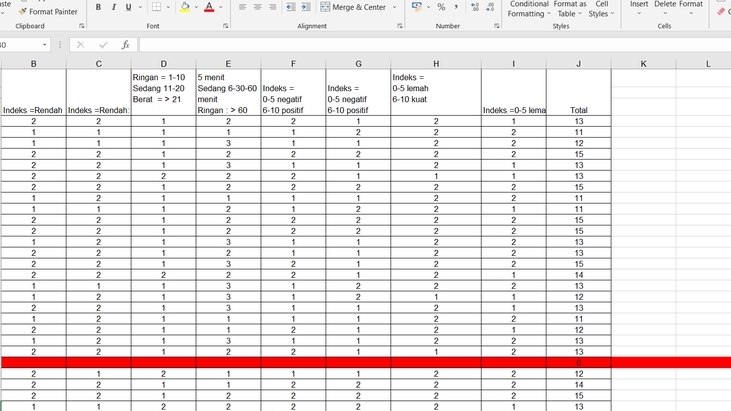The width and height of the screenshot is (731, 411).
Task: Select column B header
Action: 34,64
